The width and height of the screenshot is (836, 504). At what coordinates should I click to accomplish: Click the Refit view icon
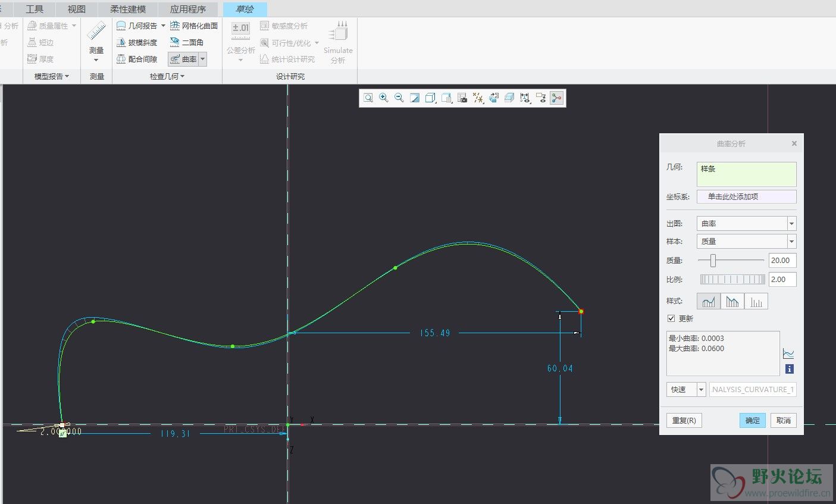click(368, 98)
